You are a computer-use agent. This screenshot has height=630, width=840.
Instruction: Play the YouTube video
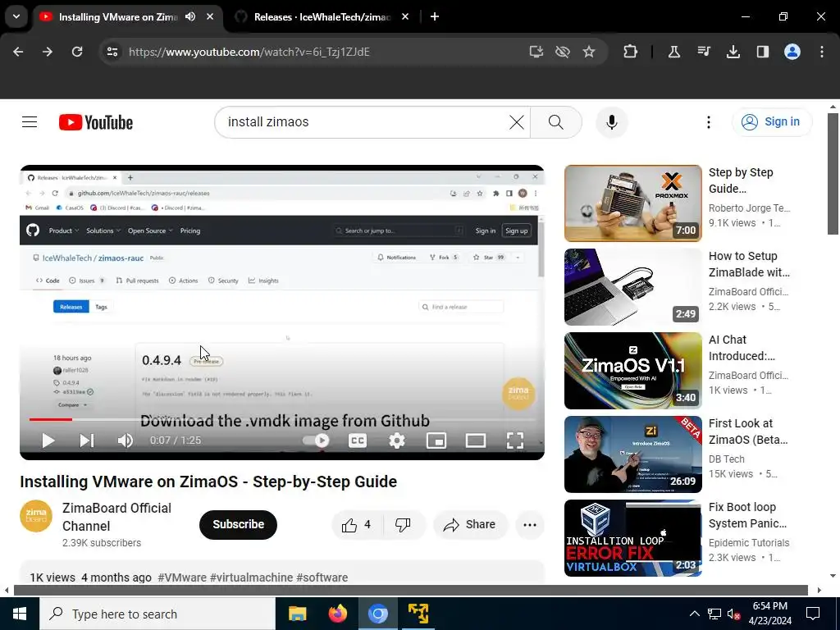[48, 441]
